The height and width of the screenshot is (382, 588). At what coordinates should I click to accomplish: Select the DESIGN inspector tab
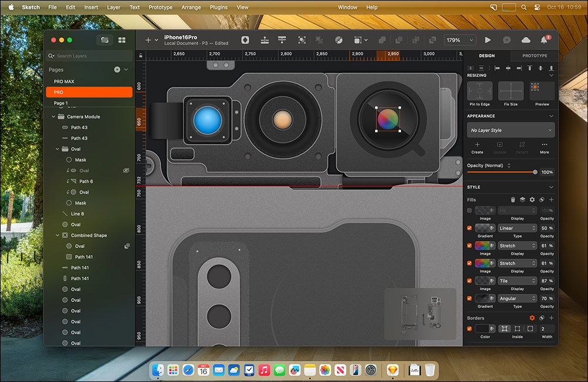click(x=487, y=55)
